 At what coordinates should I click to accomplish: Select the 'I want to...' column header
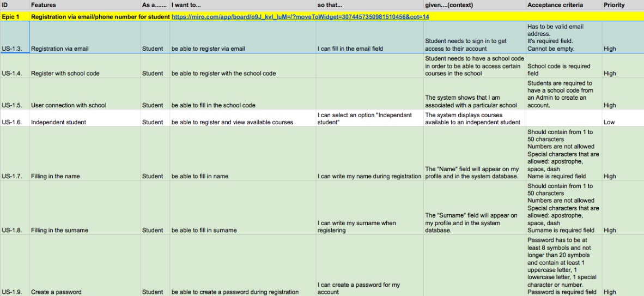(x=243, y=5)
